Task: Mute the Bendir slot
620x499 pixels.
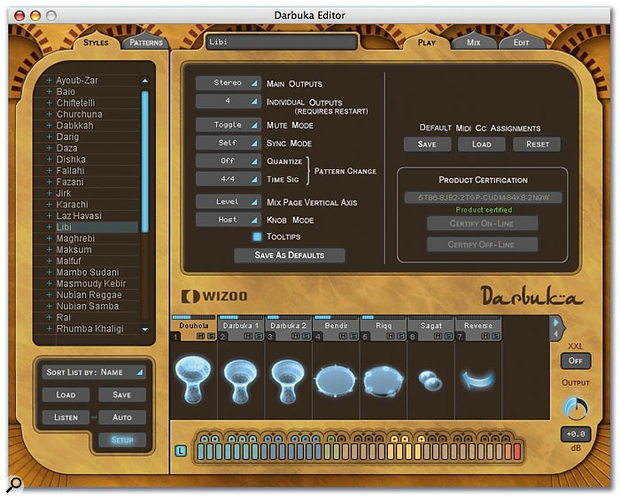Action: [x=343, y=336]
